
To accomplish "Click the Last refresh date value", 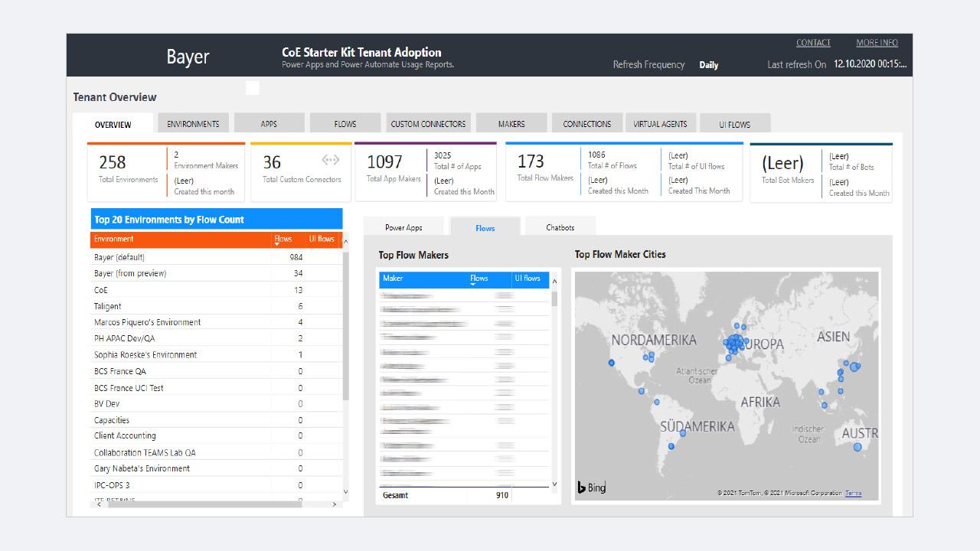I will (x=871, y=64).
